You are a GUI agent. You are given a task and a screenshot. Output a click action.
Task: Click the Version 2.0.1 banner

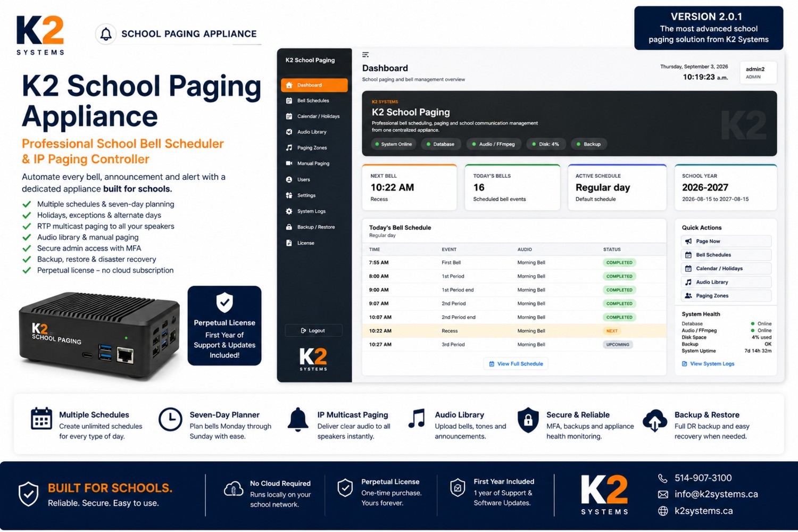pos(709,28)
